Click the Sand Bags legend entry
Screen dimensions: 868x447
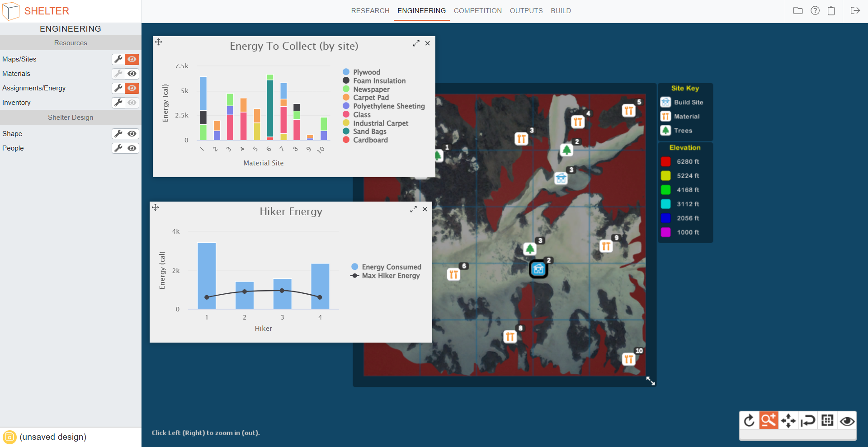click(369, 132)
